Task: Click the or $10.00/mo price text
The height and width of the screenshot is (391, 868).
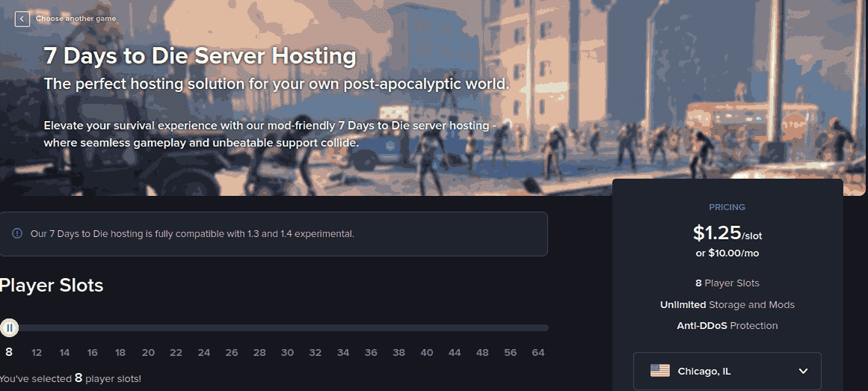Action: tap(727, 253)
